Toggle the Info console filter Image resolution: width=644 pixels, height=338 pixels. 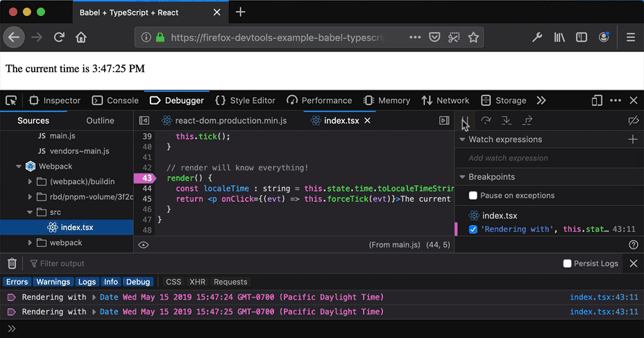point(111,282)
